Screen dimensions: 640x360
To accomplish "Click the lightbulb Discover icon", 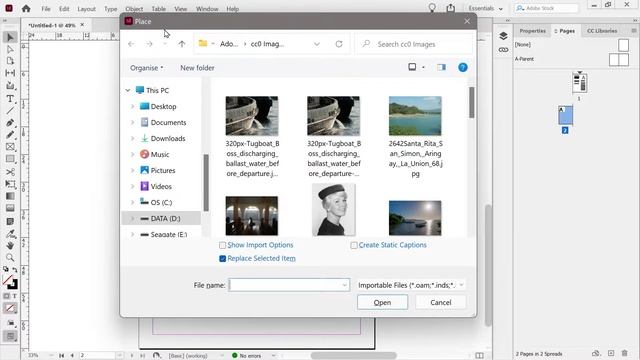I will (x=432, y=8).
